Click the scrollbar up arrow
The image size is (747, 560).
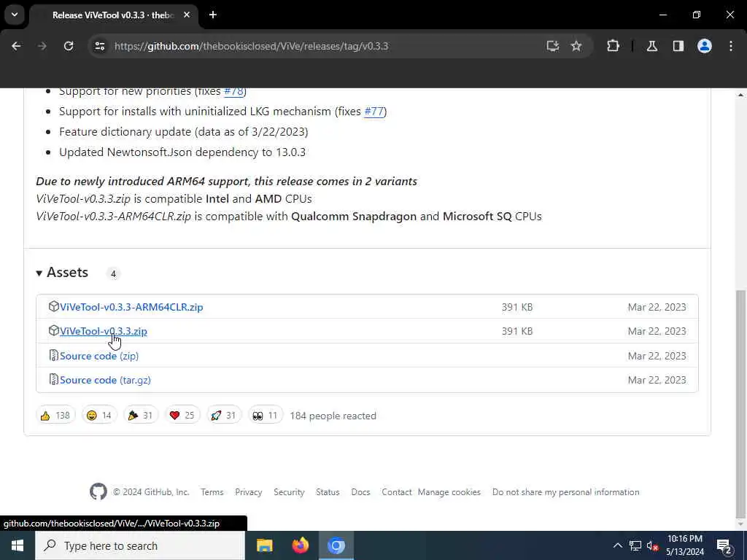(x=741, y=96)
